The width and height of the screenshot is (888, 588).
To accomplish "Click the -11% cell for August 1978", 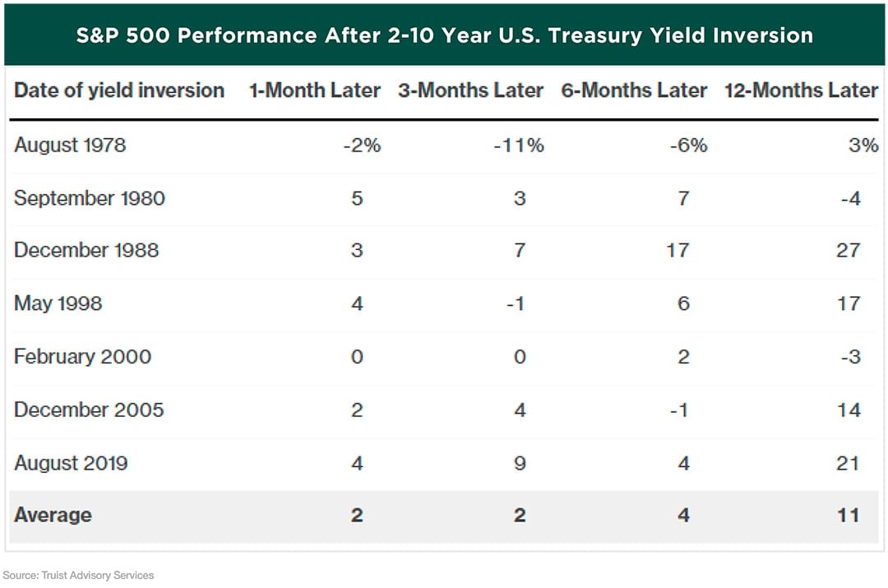I will pyautogui.click(x=519, y=146).
